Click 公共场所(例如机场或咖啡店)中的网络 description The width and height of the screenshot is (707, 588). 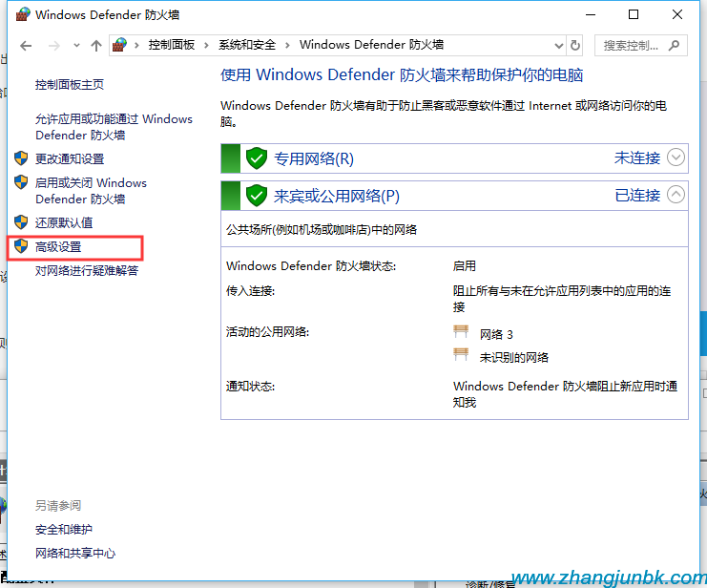[322, 230]
